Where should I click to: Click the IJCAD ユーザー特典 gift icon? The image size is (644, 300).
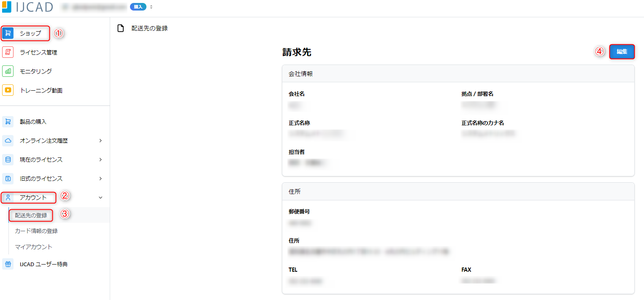pos(8,264)
